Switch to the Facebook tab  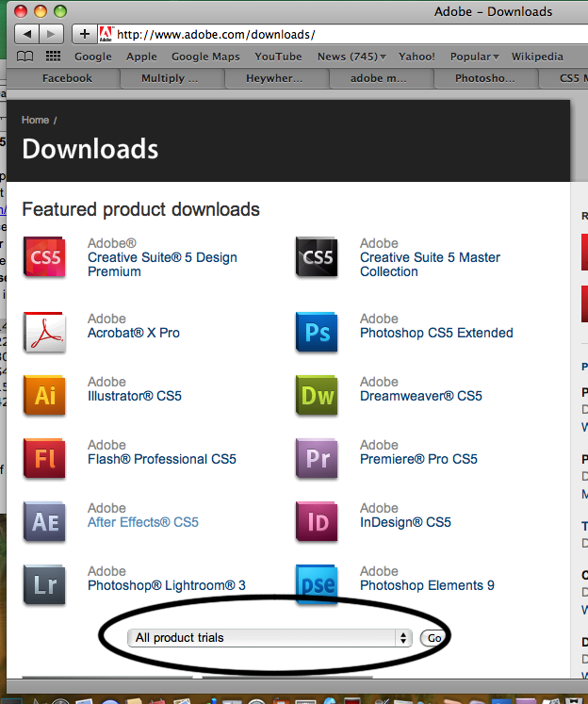pos(67,78)
